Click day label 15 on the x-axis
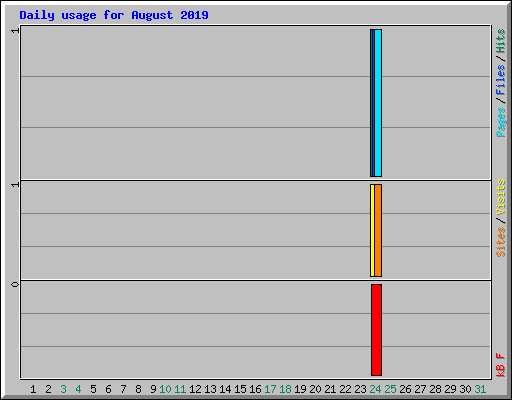This screenshot has width=512, height=400. click(x=240, y=389)
